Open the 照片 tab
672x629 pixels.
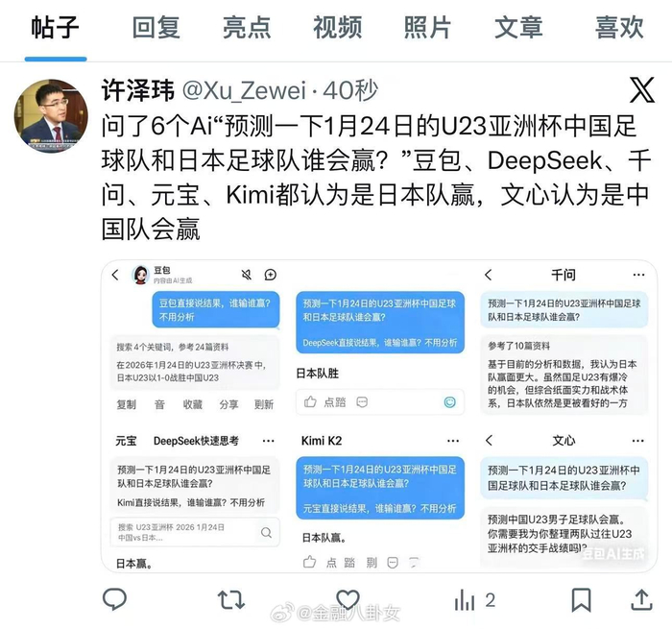point(427,28)
